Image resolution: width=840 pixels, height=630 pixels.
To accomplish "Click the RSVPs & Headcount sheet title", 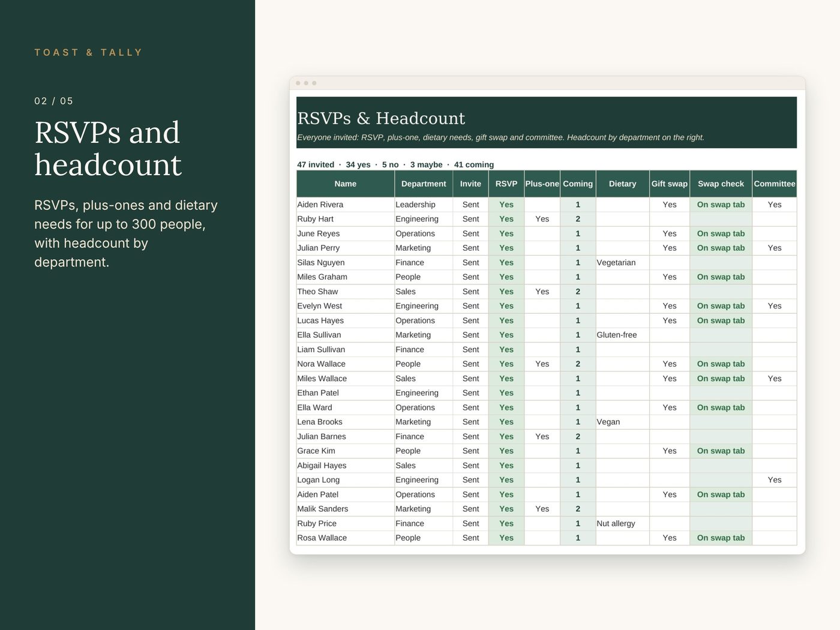I will tap(381, 118).
